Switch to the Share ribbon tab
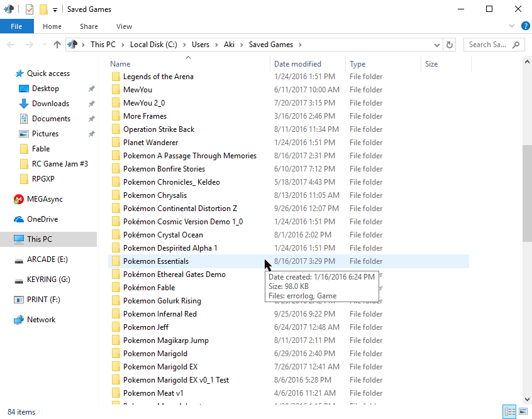532x419 pixels. pyautogui.click(x=89, y=26)
